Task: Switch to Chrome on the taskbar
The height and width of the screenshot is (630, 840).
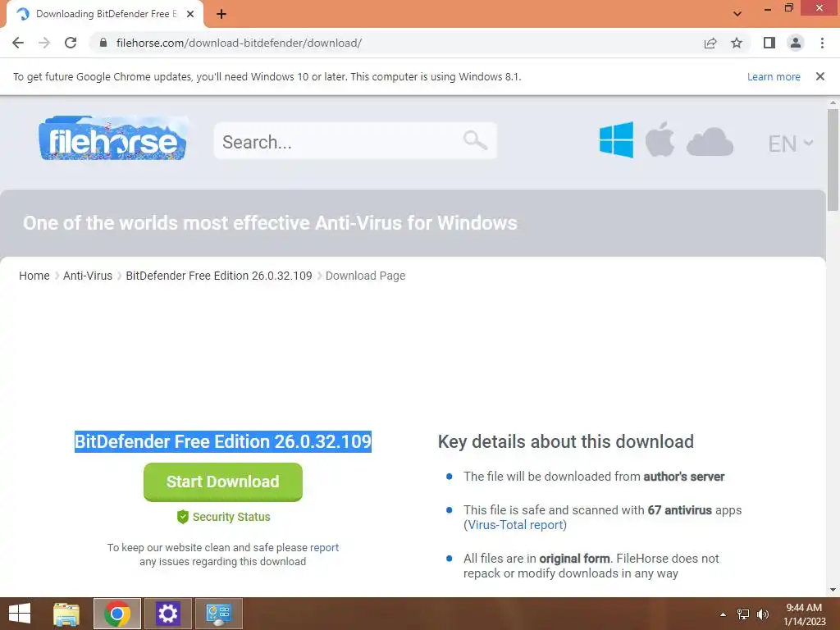Action: coord(117,614)
